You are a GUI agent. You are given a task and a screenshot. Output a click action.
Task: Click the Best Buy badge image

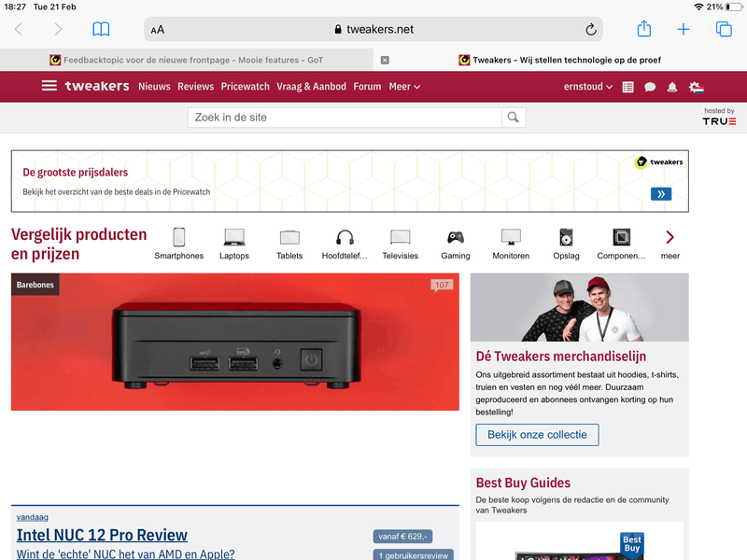coord(632,544)
